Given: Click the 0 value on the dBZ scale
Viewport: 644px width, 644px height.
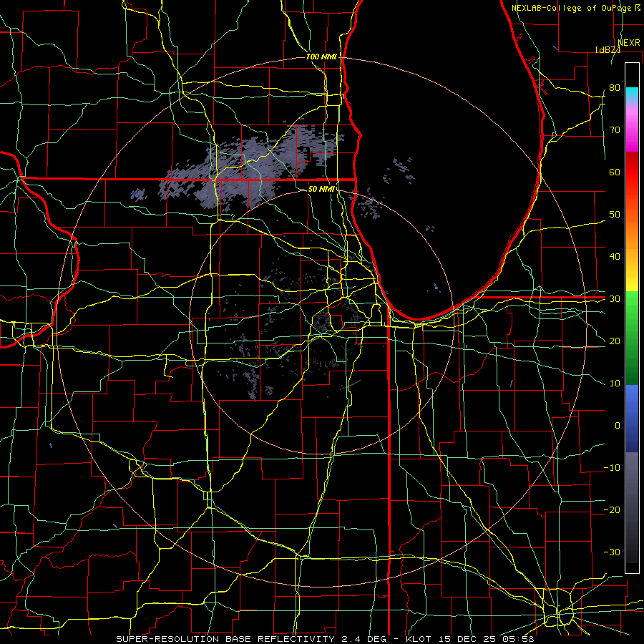Looking at the screenshot, I should (618, 426).
